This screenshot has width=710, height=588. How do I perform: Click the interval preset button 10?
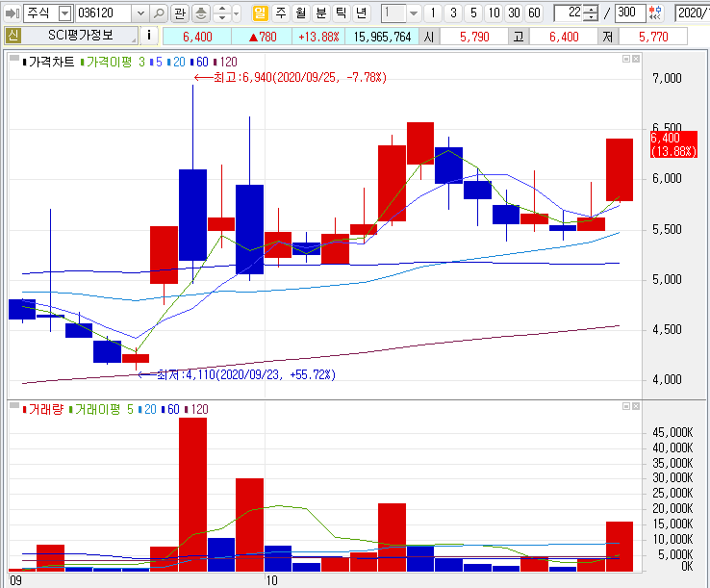(494, 13)
